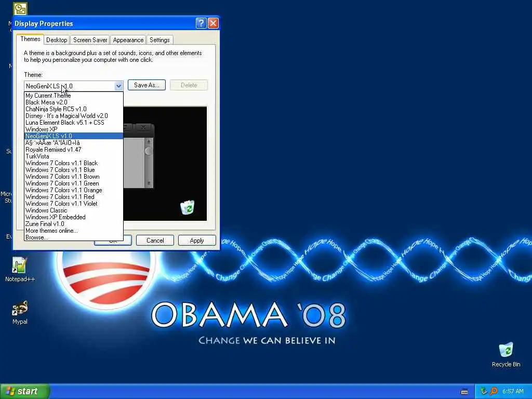Screen dimensions: 532x399
Task: Click the Recycle Bin in theme preview
Action: pyautogui.click(x=187, y=207)
